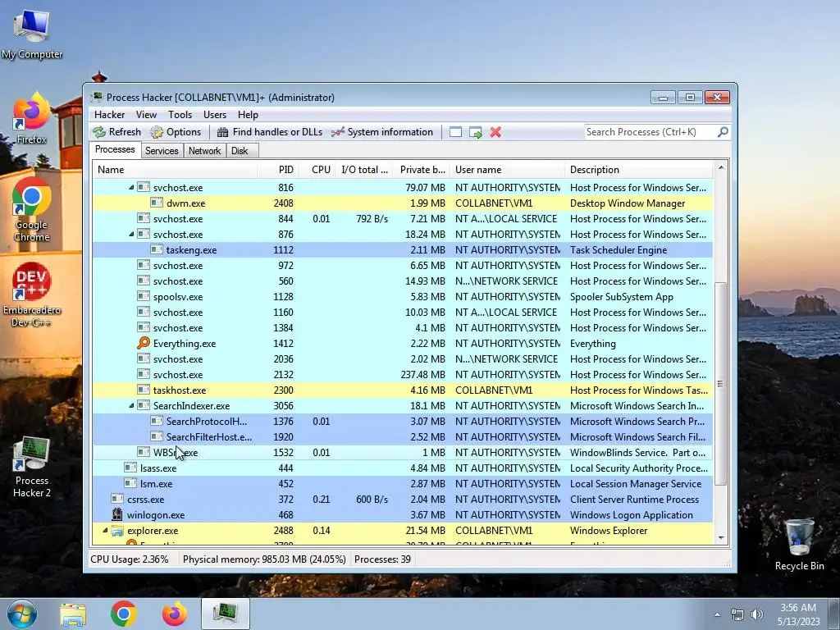Click the Processes: 39 status entry
The width and height of the screenshot is (840, 630).
[x=382, y=559]
